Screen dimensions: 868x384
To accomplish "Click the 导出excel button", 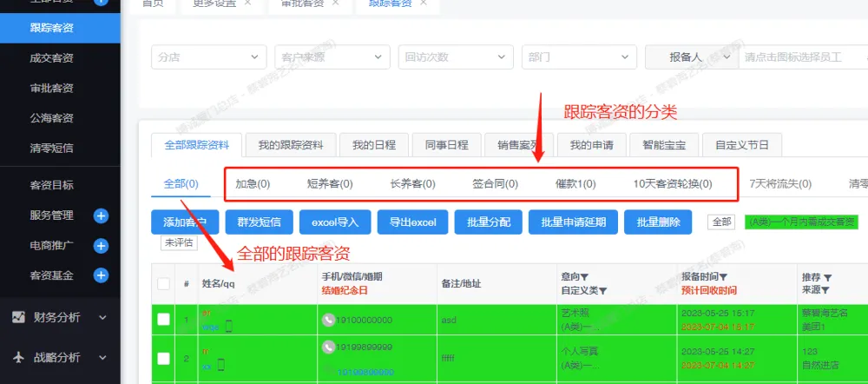I will tap(412, 222).
